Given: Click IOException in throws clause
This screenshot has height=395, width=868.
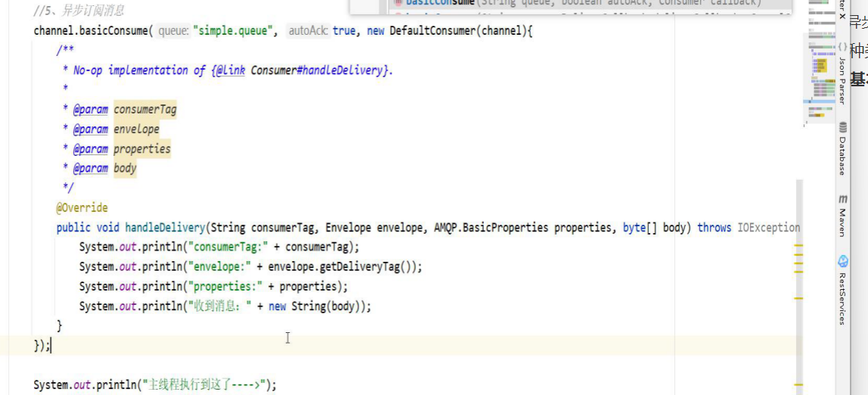Looking at the screenshot, I should [x=768, y=227].
